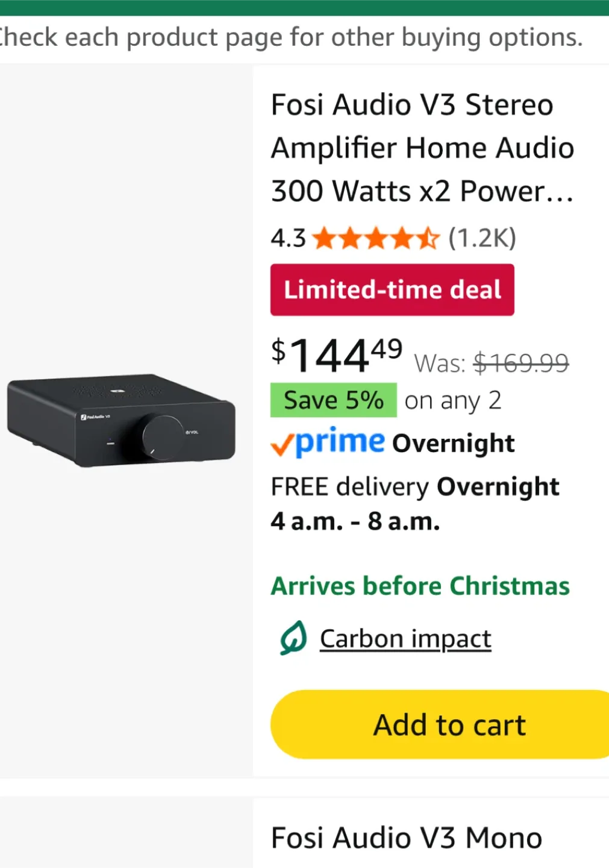Click the 4.3 rating number

[288, 239]
